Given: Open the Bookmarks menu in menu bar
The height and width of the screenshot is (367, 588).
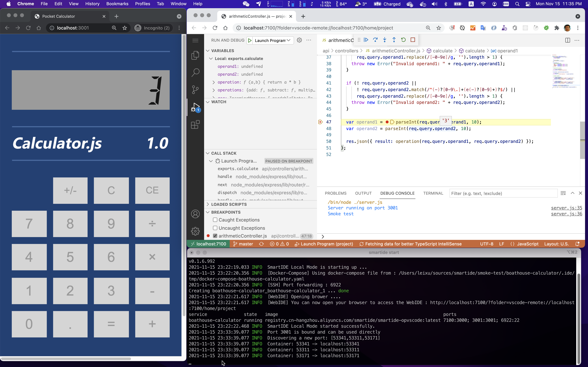Looking at the screenshot, I should click(x=117, y=4).
